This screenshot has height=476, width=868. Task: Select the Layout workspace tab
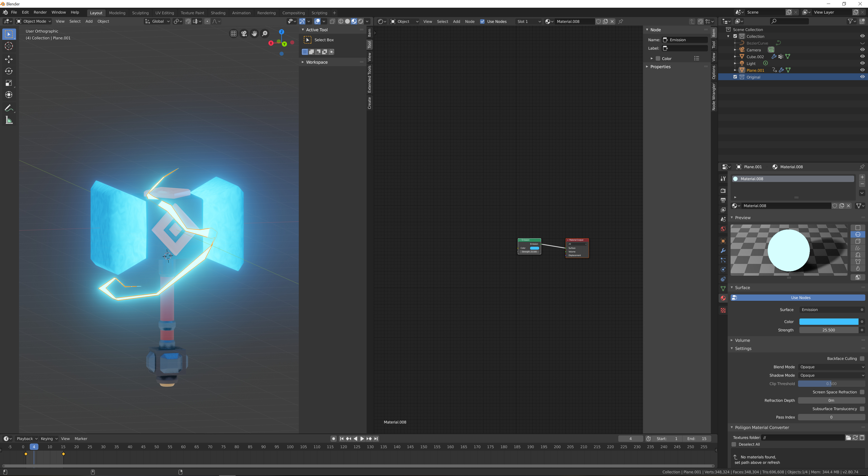pos(96,12)
